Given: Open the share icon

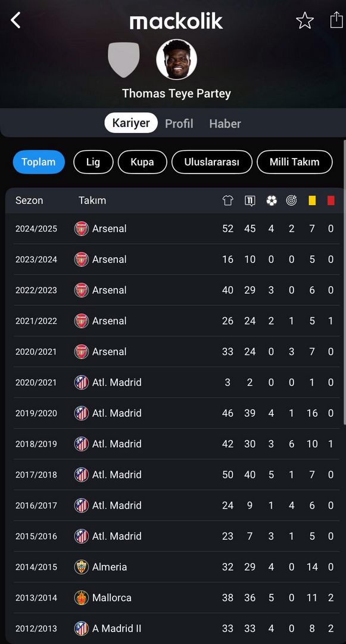Looking at the screenshot, I should [336, 19].
